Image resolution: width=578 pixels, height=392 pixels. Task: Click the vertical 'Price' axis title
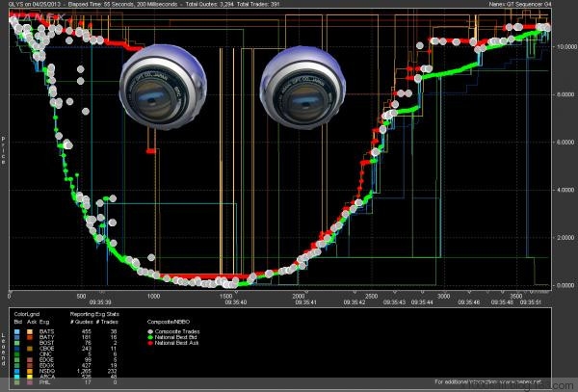tap(3, 150)
